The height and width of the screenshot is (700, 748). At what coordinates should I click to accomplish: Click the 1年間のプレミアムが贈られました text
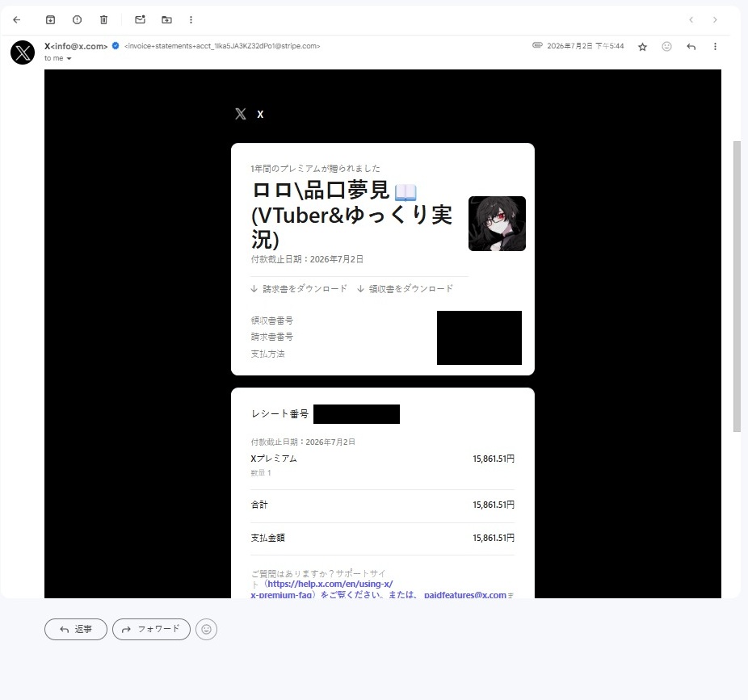[315, 168]
